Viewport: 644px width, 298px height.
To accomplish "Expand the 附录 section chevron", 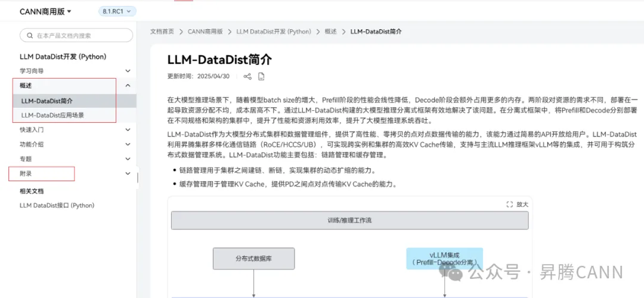I will tap(128, 173).
